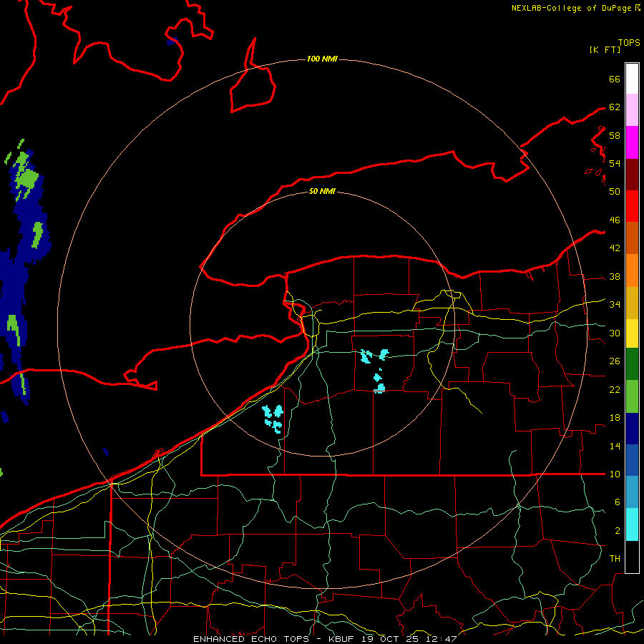Image resolution: width=644 pixels, height=644 pixels.
Task: Click the 26 legend value
Action: (615, 361)
